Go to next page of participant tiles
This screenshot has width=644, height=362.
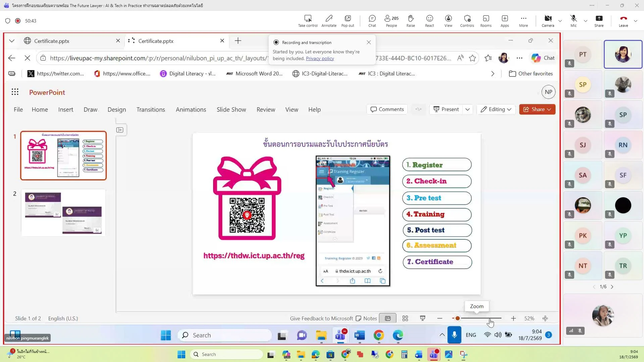pyautogui.click(x=612, y=287)
